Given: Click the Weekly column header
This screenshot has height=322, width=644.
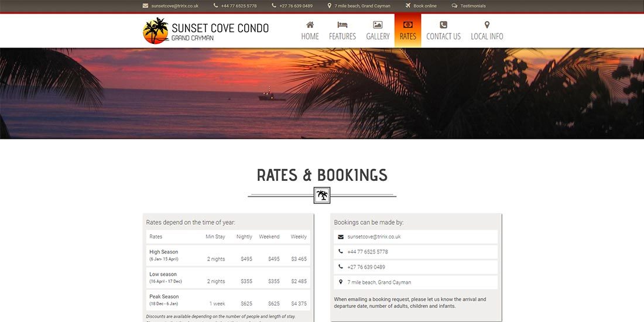Looking at the screenshot, I should click(x=299, y=237).
